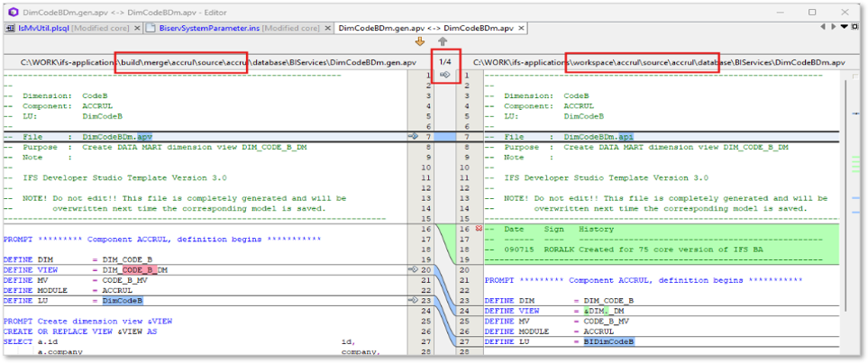The width and height of the screenshot is (868, 363).
Task: Remove the green block via red X at line 16
Action: click(479, 229)
